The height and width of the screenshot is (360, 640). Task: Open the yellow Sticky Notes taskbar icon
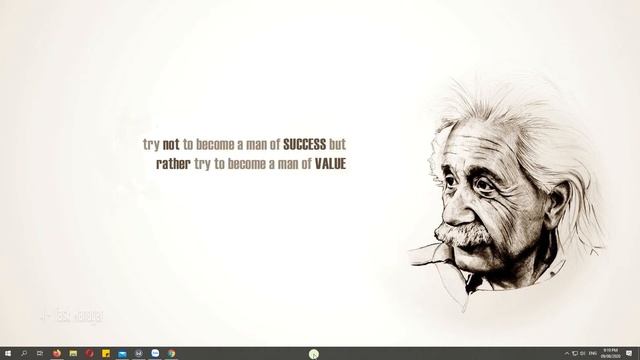tap(106, 353)
